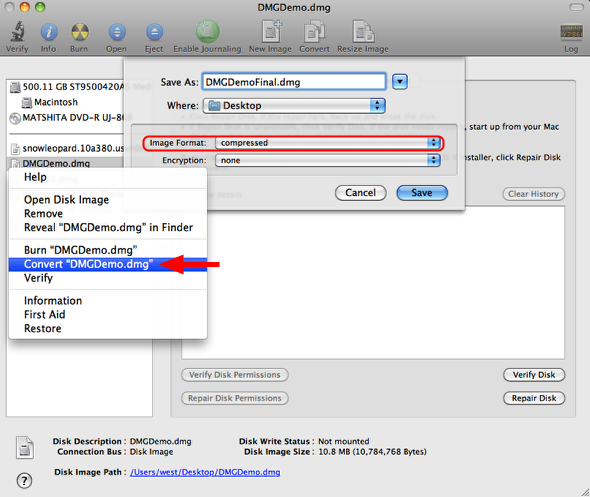This screenshot has width=590, height=497.
Task: Select the Macintosh volume in sidebar
Action: point(50,102)
